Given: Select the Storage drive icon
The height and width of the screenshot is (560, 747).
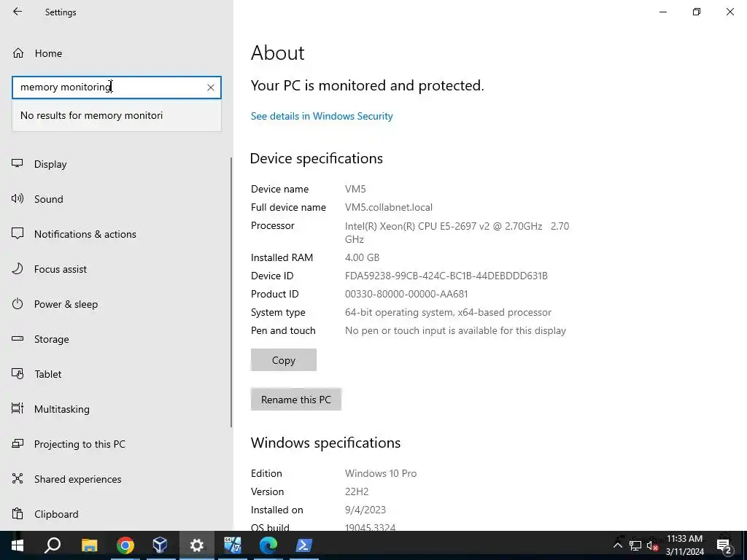Looking at the screenshot, I should pyautogui.click(x=18, y=338).
